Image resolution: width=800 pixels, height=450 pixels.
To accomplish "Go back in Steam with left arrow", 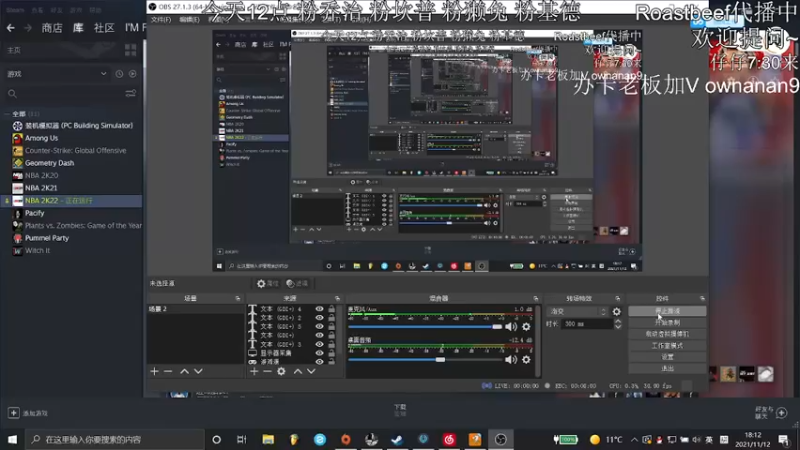I will (x=11, y=28).
